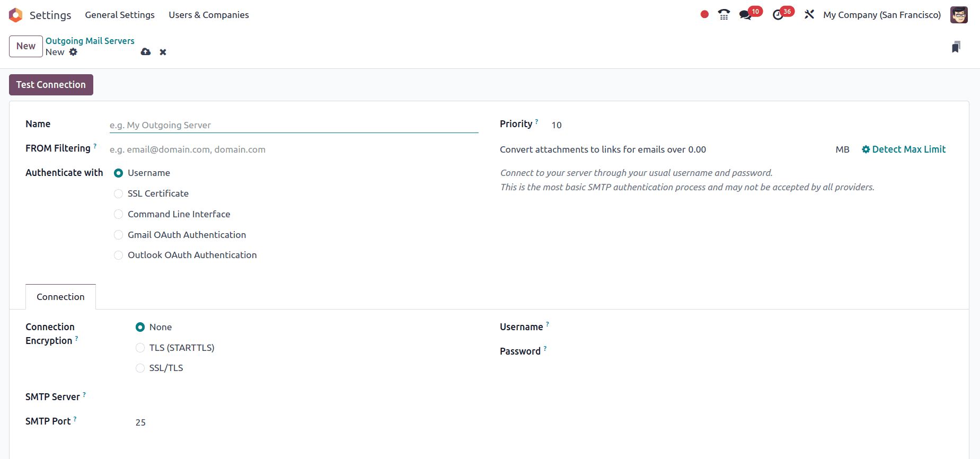Select Gmail OAuth Authentication
Screen dimensions: 980x459
[119, 235]
